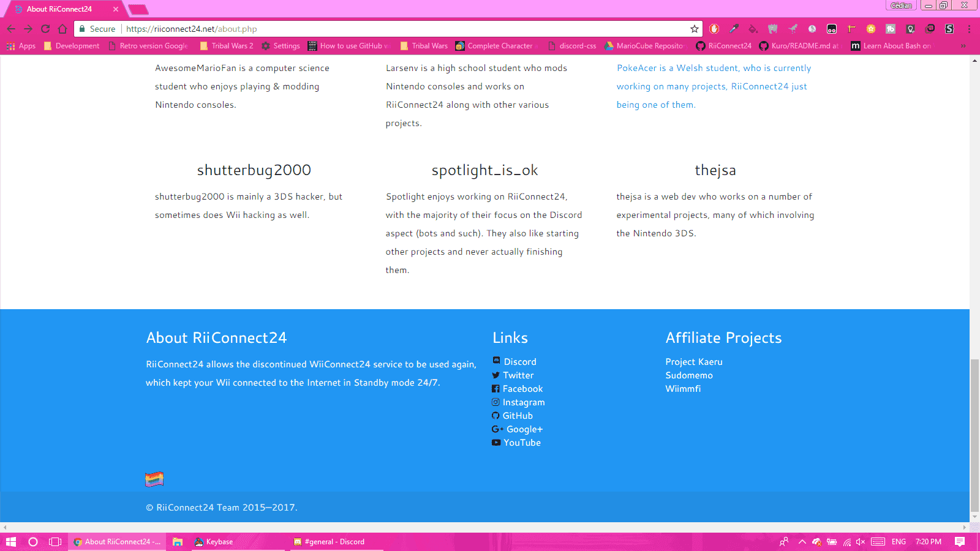
Task: Open the Tribal Wars bookmarks folder
Action: coord(424,46)
